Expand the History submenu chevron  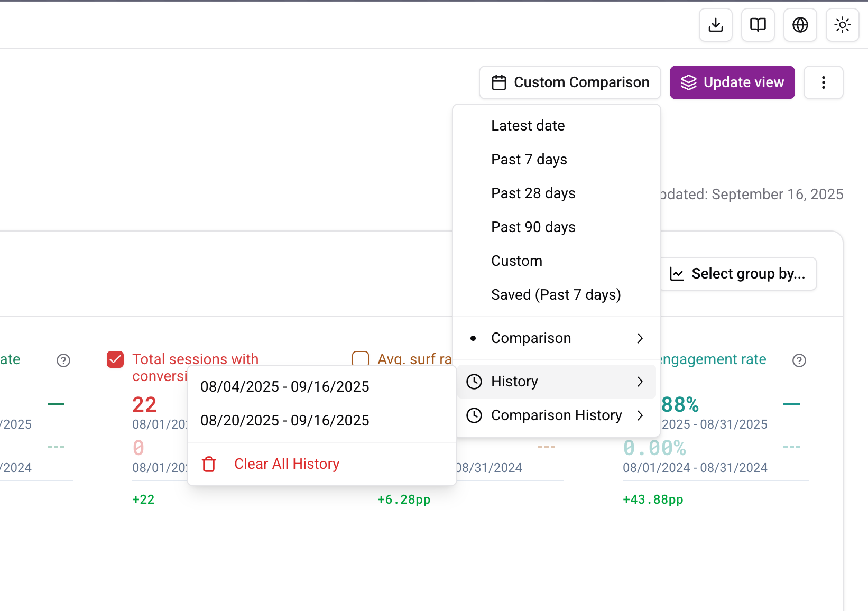pos(640,382)
